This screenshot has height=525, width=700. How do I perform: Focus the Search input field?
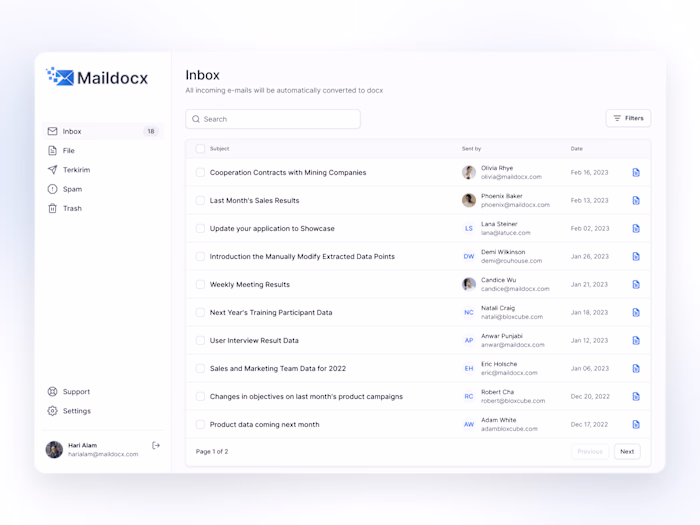click(273, 119)
